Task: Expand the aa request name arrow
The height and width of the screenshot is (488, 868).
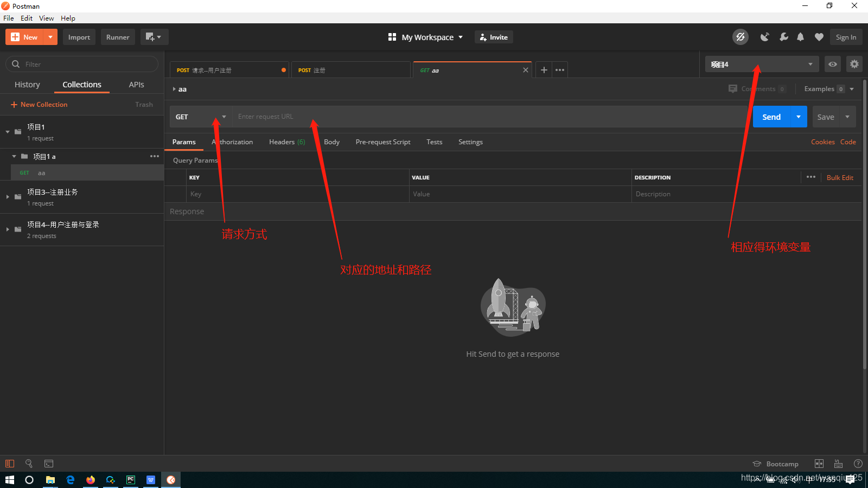Action: [174, 89]
